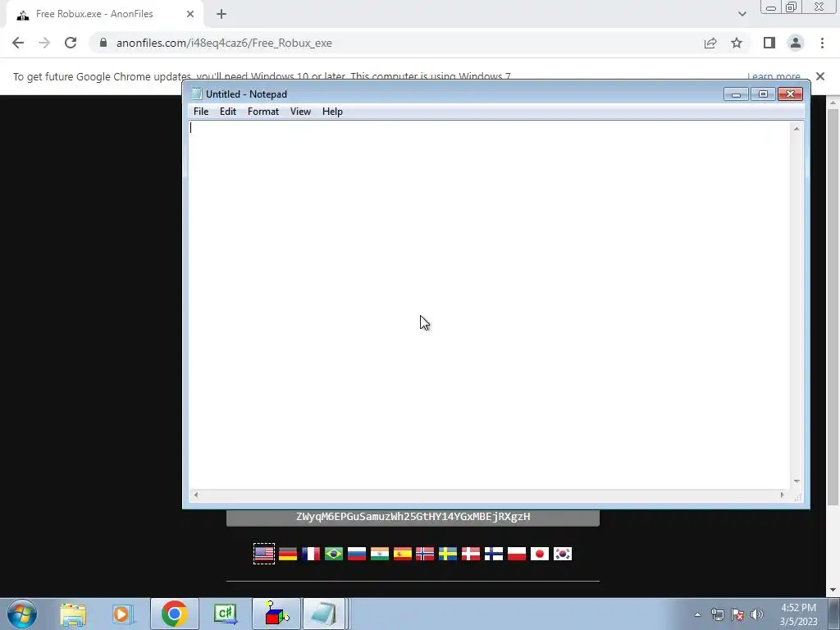
Task: Launch Windows Media Player from taskbar
Action: tap(121, 614)
